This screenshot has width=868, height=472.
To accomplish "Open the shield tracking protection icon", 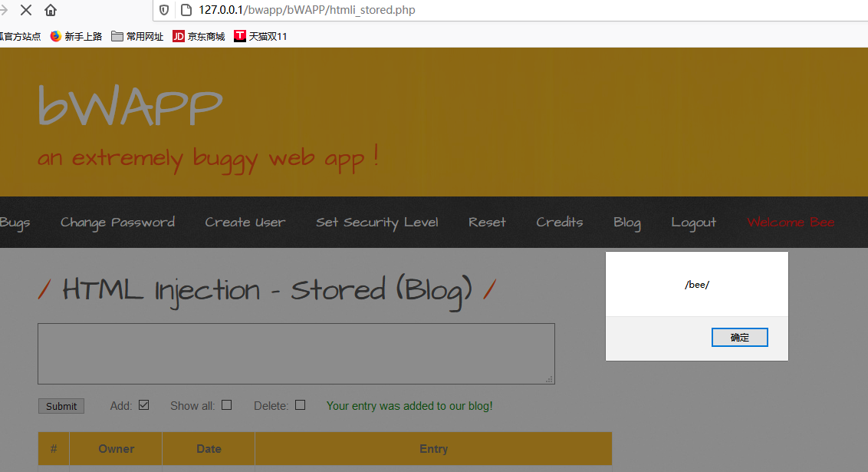I will (164, 10).
